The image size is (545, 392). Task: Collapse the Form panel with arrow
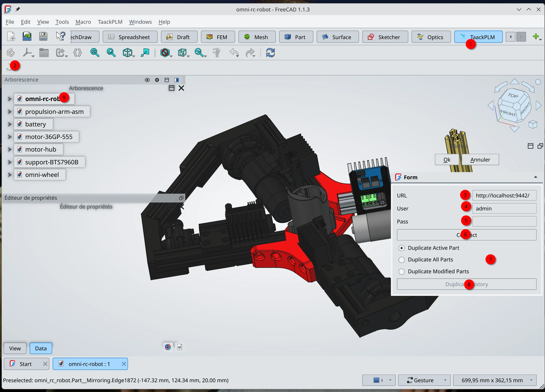click(535, 177)
